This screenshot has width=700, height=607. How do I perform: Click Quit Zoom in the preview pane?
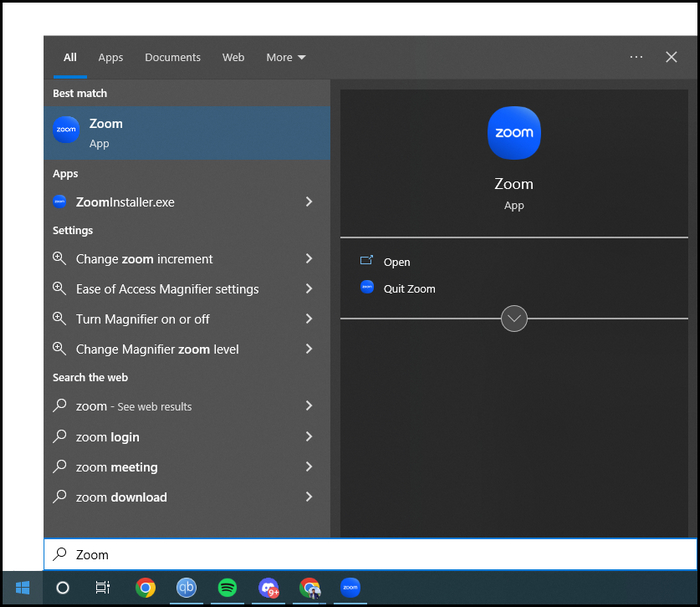click(409, 289)
